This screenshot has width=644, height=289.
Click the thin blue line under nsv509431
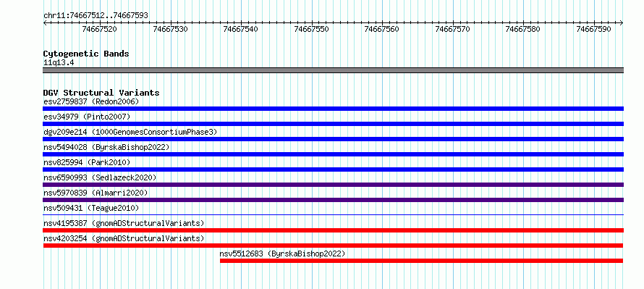pos(333,214)
